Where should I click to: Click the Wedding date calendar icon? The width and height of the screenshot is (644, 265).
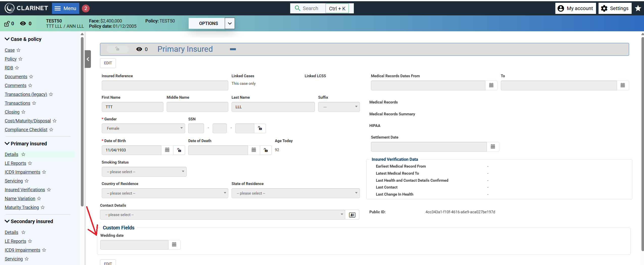click(x=174, y=245)
